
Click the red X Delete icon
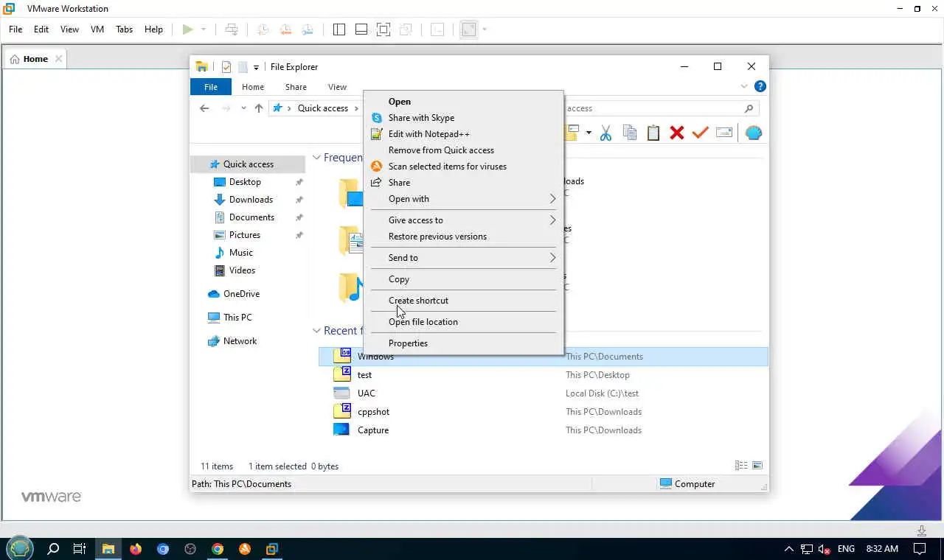676,133
